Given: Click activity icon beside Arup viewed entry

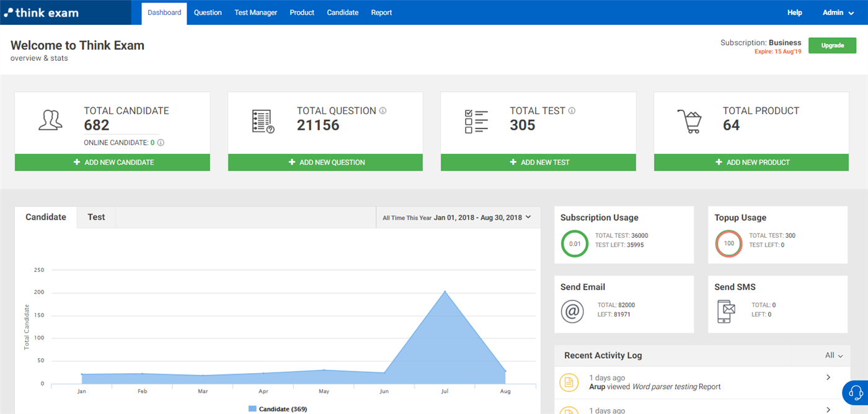Looking at the screenshot, I should click(x=569, y=382).
